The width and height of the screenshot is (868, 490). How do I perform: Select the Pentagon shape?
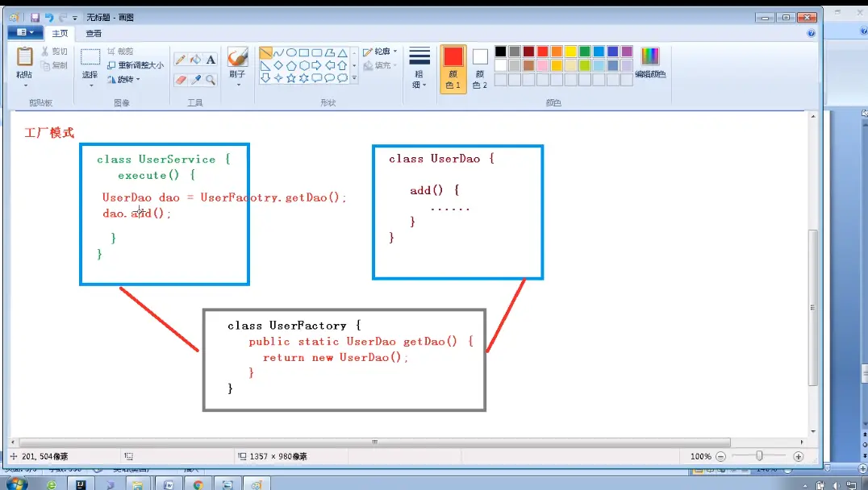tap(291, 66)
